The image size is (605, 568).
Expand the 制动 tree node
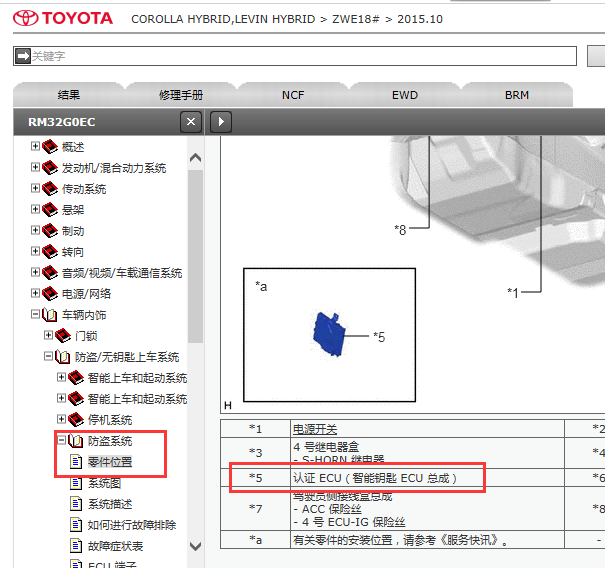[35, 230]
